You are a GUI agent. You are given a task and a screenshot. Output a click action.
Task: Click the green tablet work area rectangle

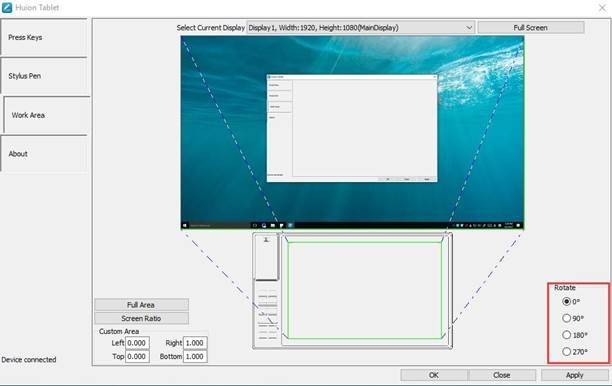pyautogui.click(x=365, y=290)
